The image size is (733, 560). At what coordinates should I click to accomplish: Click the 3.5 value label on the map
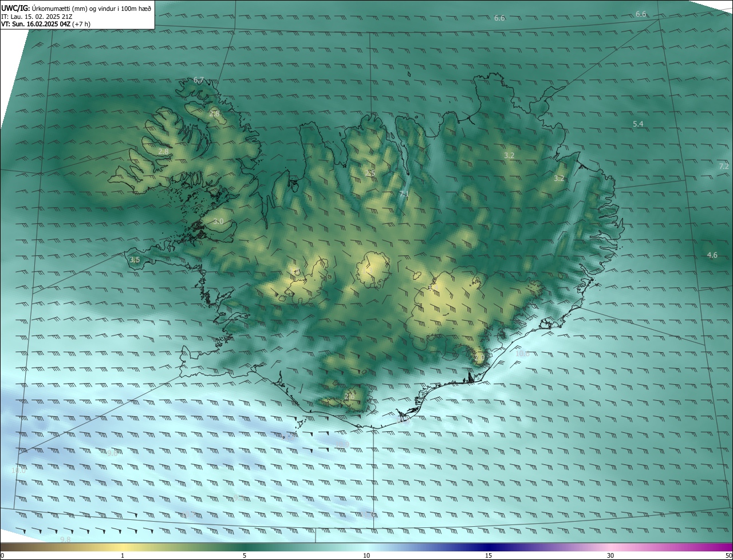(x=135, y=259)
